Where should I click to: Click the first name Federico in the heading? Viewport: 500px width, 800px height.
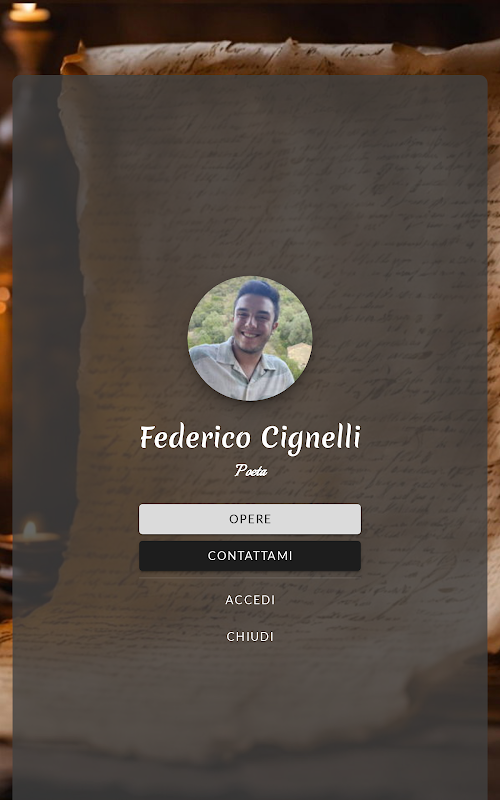195,438
